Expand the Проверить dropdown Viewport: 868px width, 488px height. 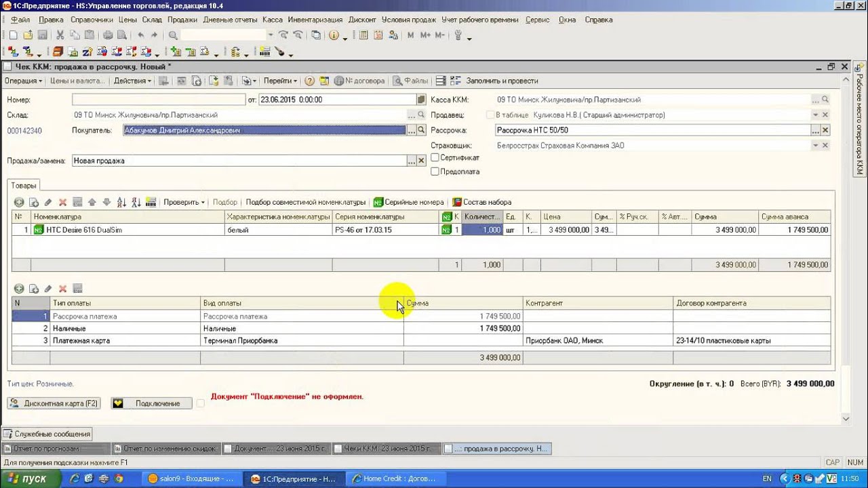click(184, 202)
